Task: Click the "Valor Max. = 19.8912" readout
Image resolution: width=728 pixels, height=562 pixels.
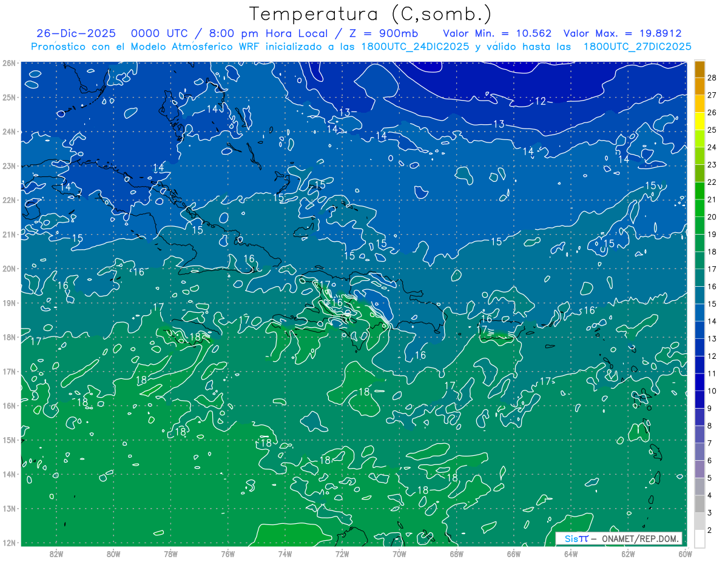Action: click(622, 33)
